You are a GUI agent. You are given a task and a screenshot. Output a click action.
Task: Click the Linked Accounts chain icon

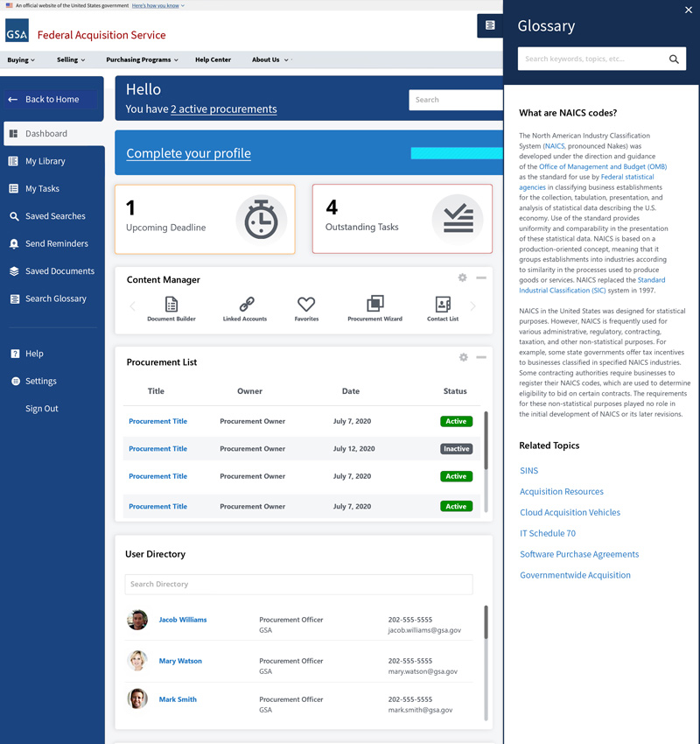coord(246,305)
